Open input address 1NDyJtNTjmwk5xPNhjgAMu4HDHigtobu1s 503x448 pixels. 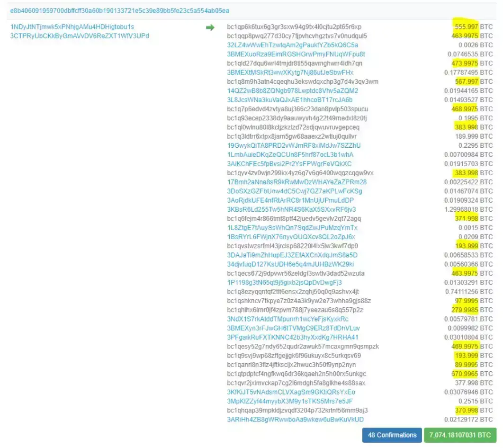tap(72, 27)
